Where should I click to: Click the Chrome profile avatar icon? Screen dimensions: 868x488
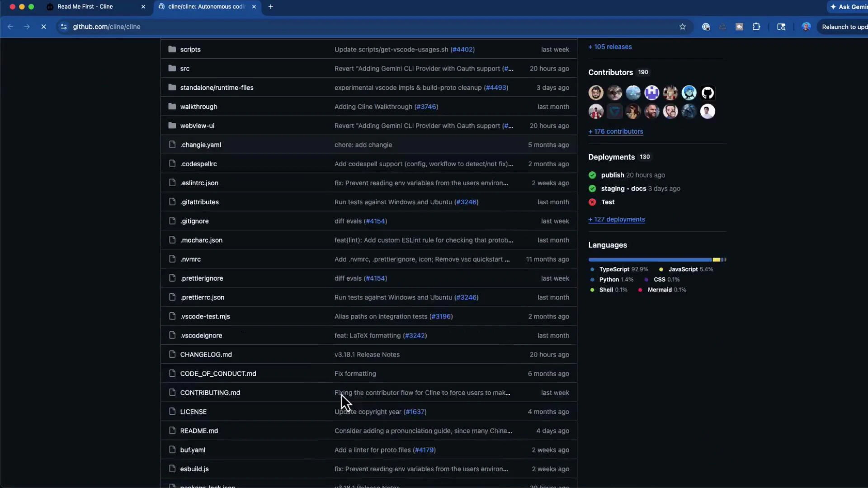(806, 27)
